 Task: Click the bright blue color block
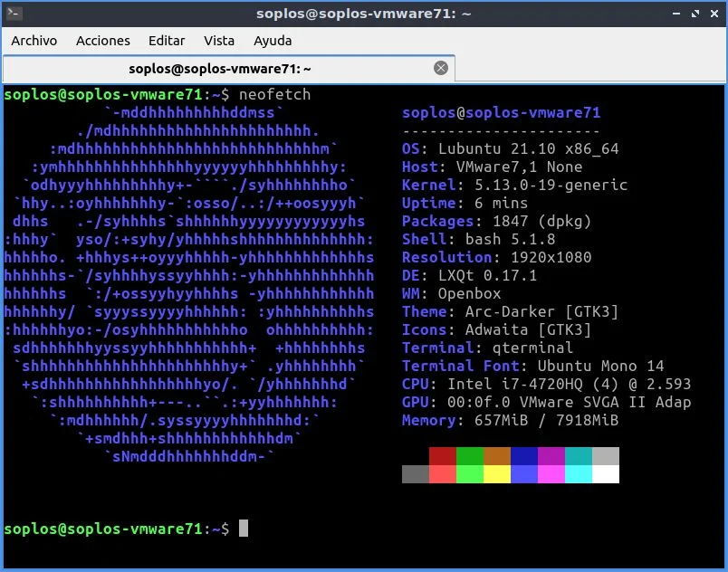click(x=524, y=474)
